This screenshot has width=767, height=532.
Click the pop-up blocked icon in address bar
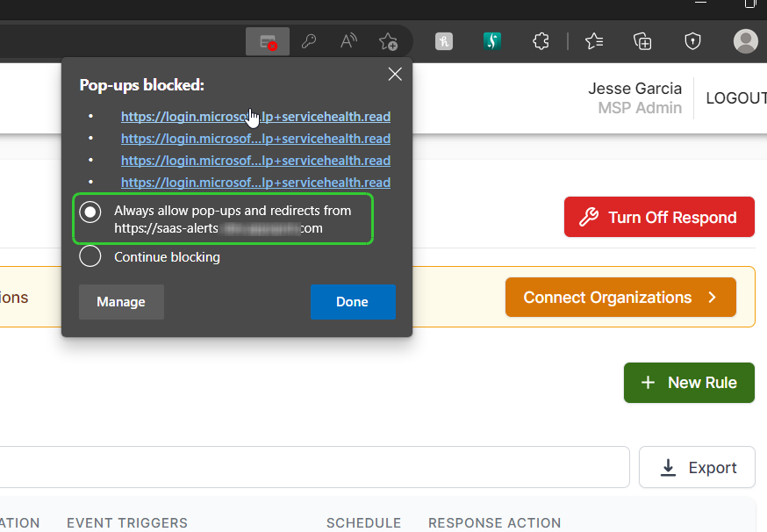[x=268, y=41]
